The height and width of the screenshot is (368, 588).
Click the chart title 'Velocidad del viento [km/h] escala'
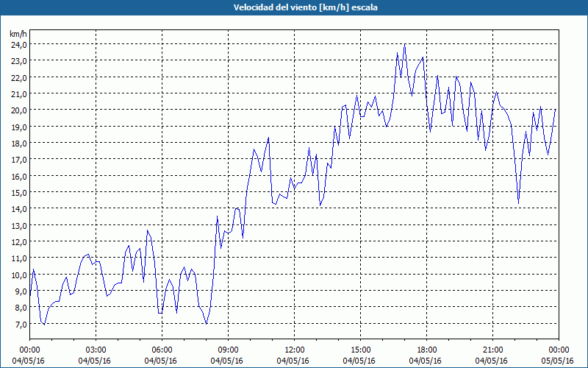[x=305, y=7]
